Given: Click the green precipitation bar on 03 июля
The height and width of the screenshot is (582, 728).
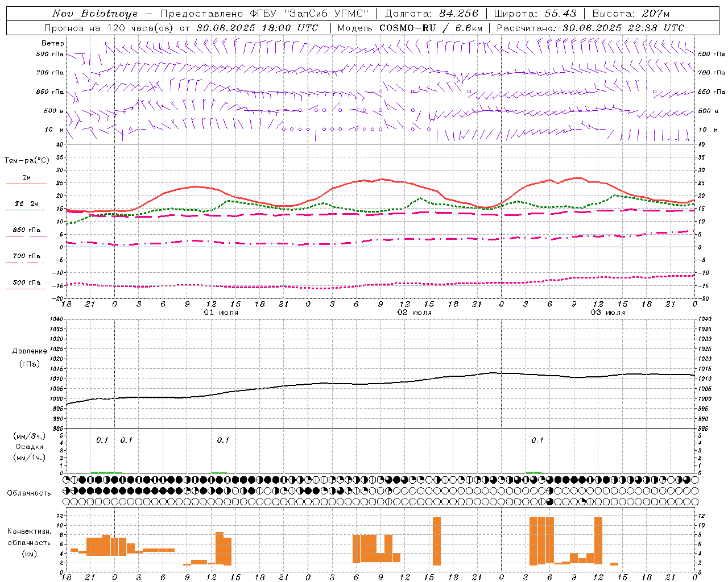Looking at the screenshot, I should [533, 472].
